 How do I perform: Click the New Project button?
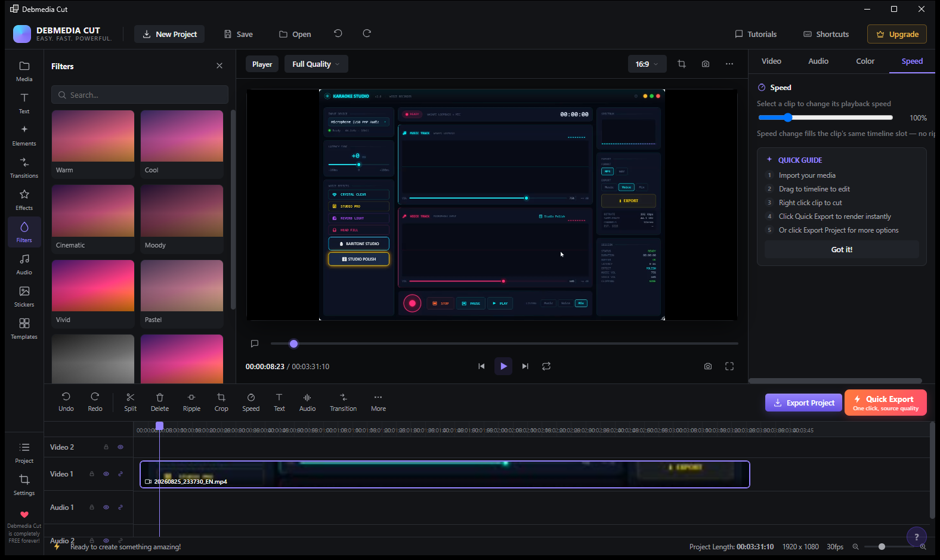[169, 34]
